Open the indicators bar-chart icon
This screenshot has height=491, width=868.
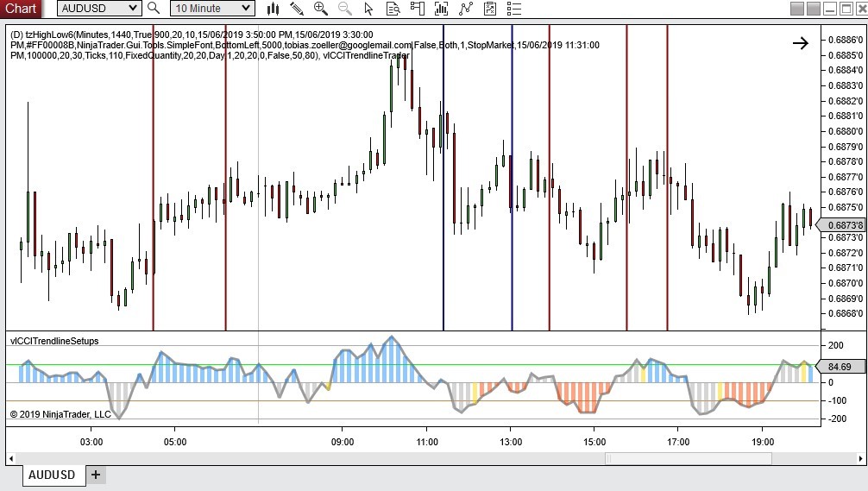tap(441, 9)
